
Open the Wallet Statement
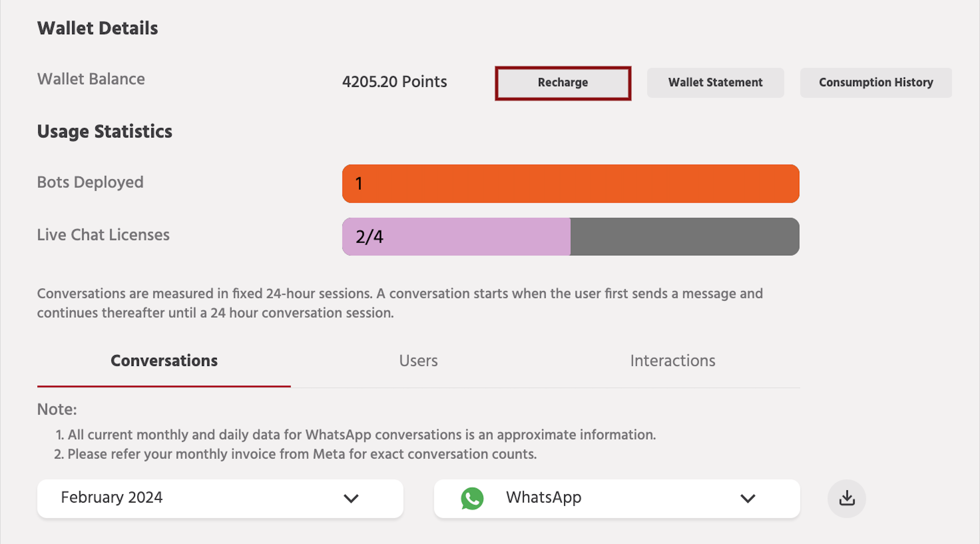715,83
